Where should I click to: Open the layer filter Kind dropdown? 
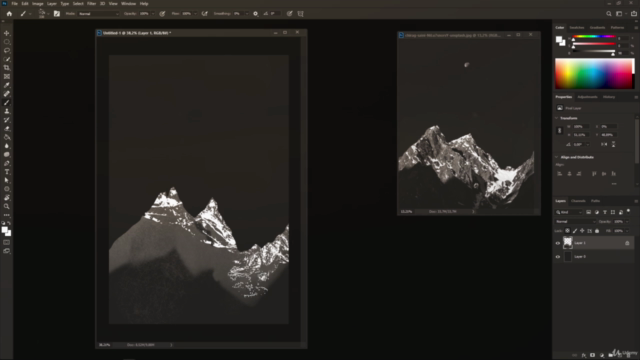pyautogui.click(x=569, y=212)
